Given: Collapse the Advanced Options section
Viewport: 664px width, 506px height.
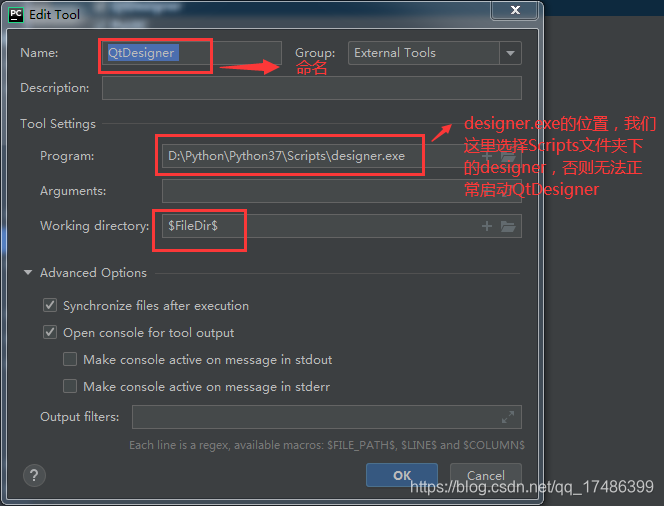Looking at the screenshot, I should [x=28, y=273].
